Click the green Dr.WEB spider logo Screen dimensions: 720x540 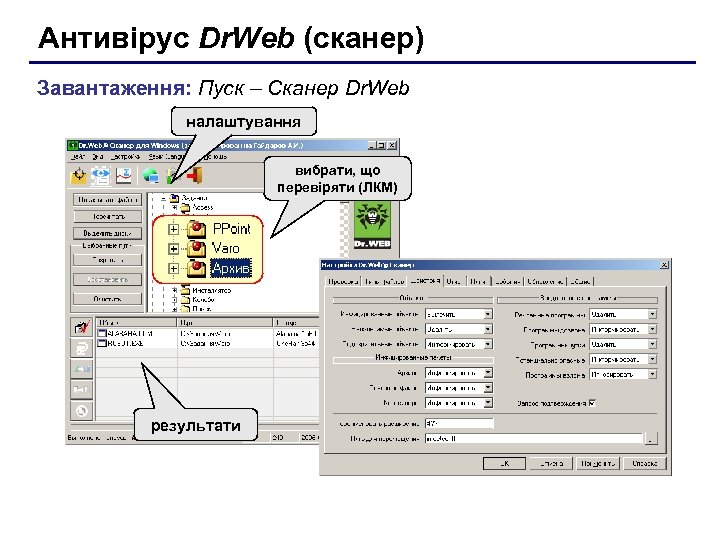(x=372, y=225)
